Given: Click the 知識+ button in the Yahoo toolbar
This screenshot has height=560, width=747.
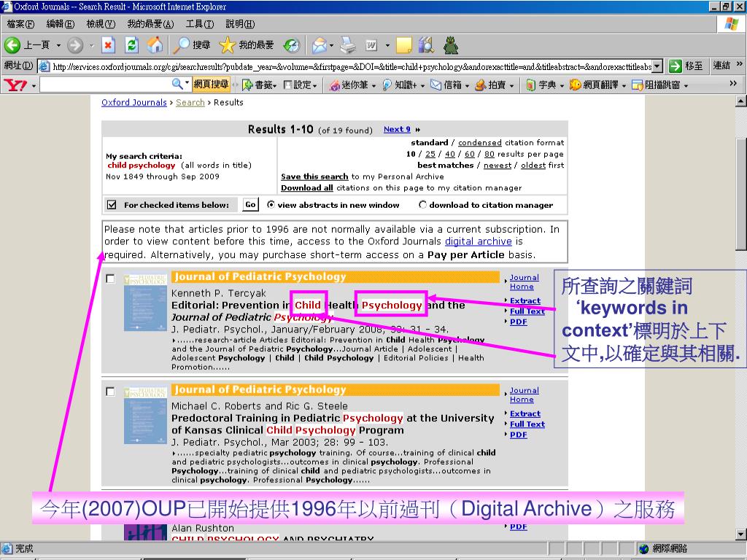Looking at the screenshot, I should pos(403,85).
